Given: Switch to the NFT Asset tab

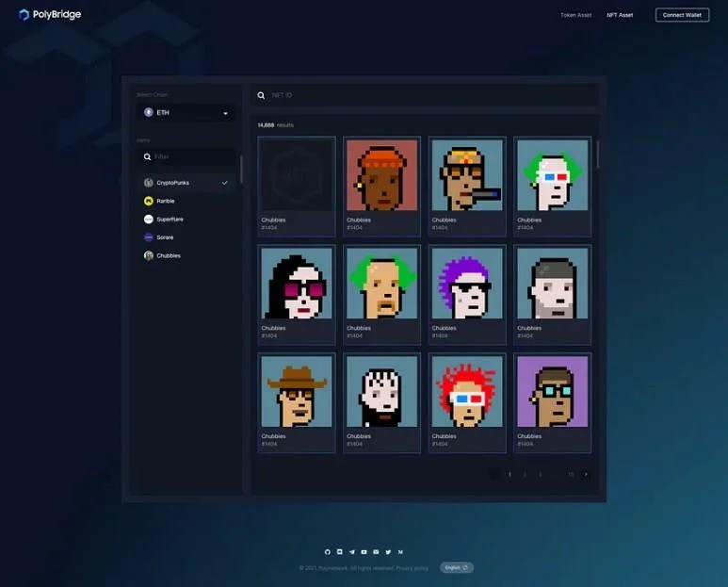Looking at the screenshot, I should click(620, 15).
